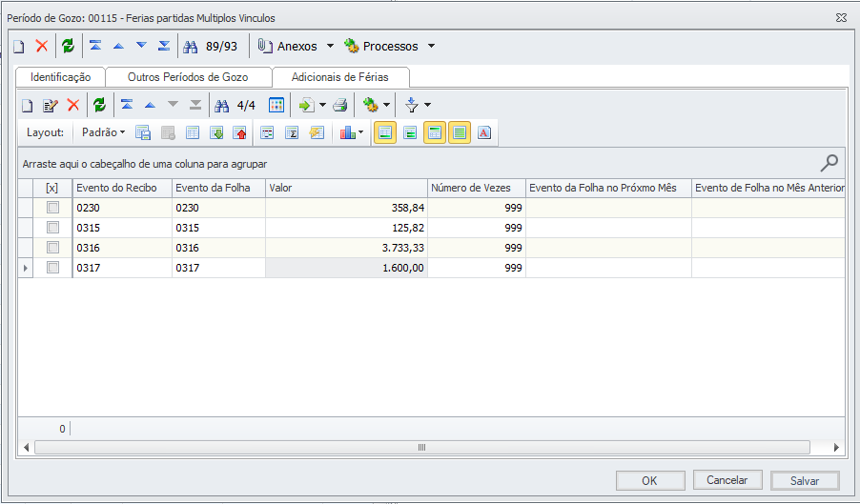This screenshot has width=860, height=504.
Task: Save the current layout icon
Action: point(143,132)
